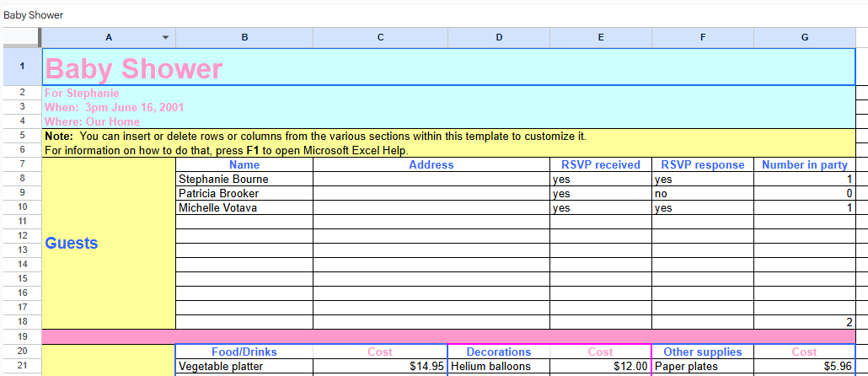
Task: Select row 19 header
Action: coord(22,336)
